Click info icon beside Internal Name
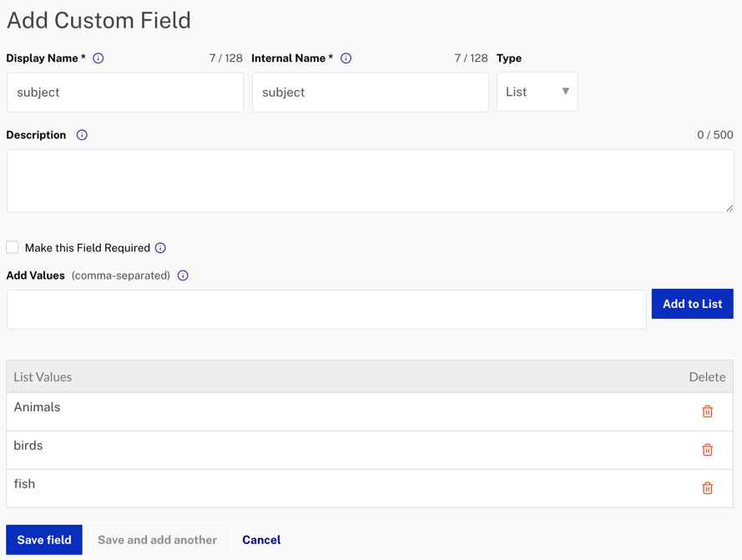Screen dimensions: 742x560 346,58
